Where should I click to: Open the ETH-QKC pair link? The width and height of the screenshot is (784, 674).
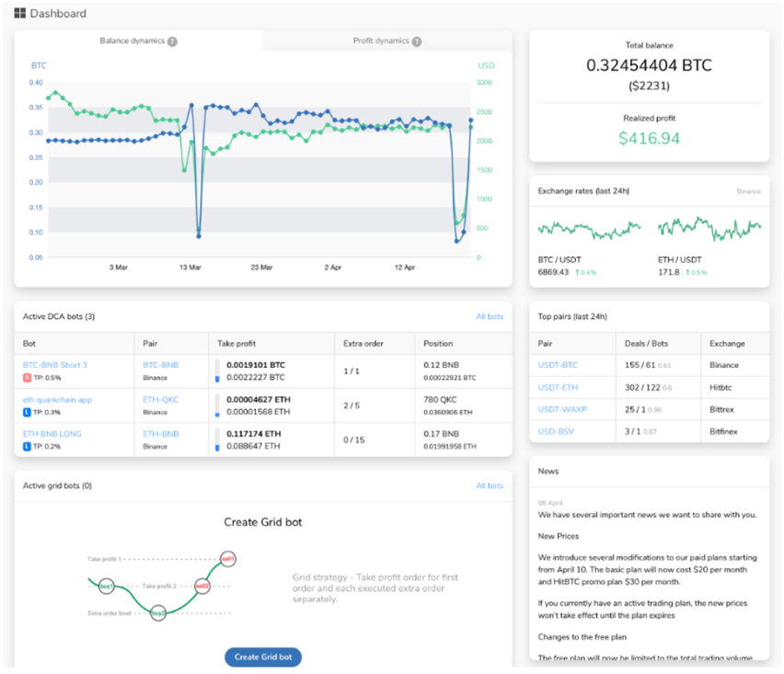pos(160,400)
